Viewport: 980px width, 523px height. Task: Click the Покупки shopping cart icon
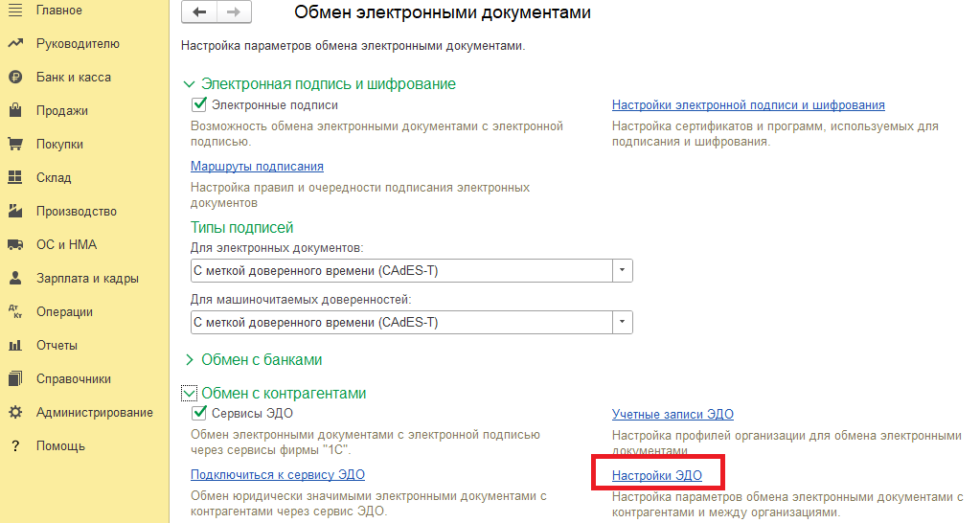click(x=15, y=144)
